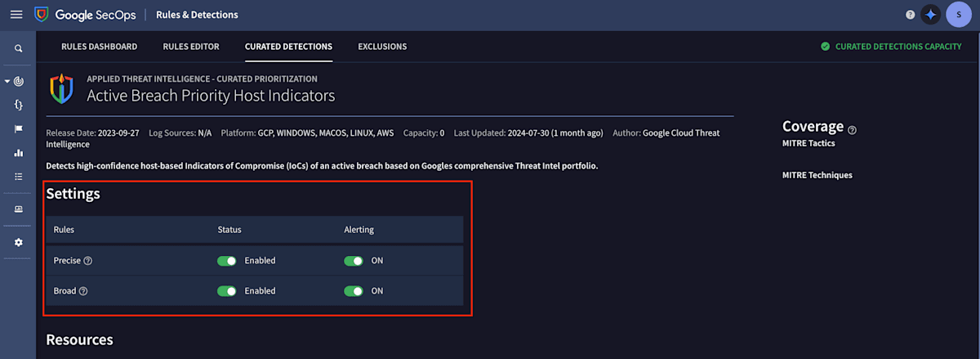Click the green check capacity status icon

coord(826,47)
